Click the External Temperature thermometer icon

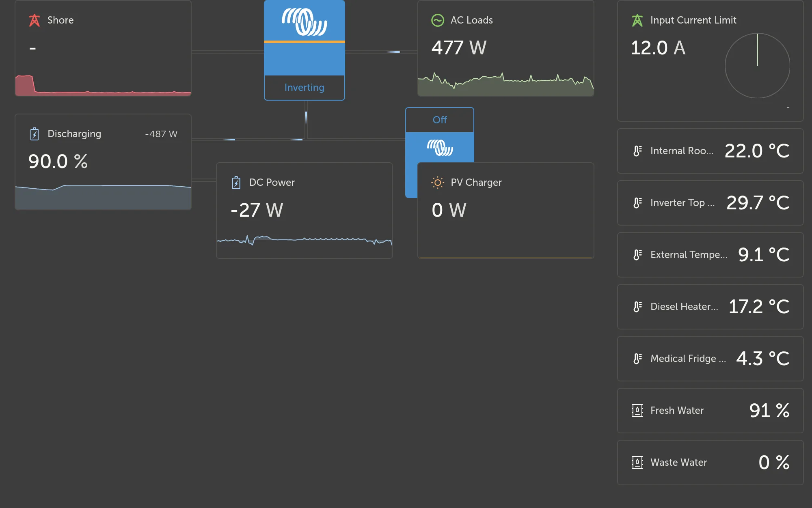[x=637, y=255]
